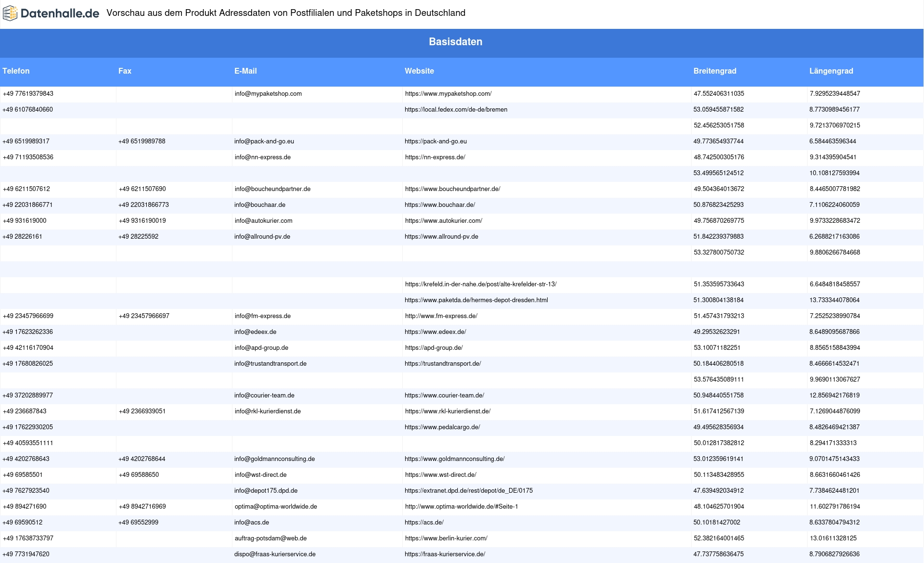Select the Telefon column header
This screenshot has width=924, height=563.
(x=16, y=71)
